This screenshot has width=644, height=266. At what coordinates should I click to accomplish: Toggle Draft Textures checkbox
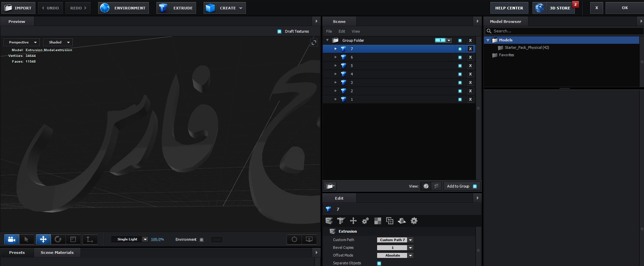pos(279,31)
